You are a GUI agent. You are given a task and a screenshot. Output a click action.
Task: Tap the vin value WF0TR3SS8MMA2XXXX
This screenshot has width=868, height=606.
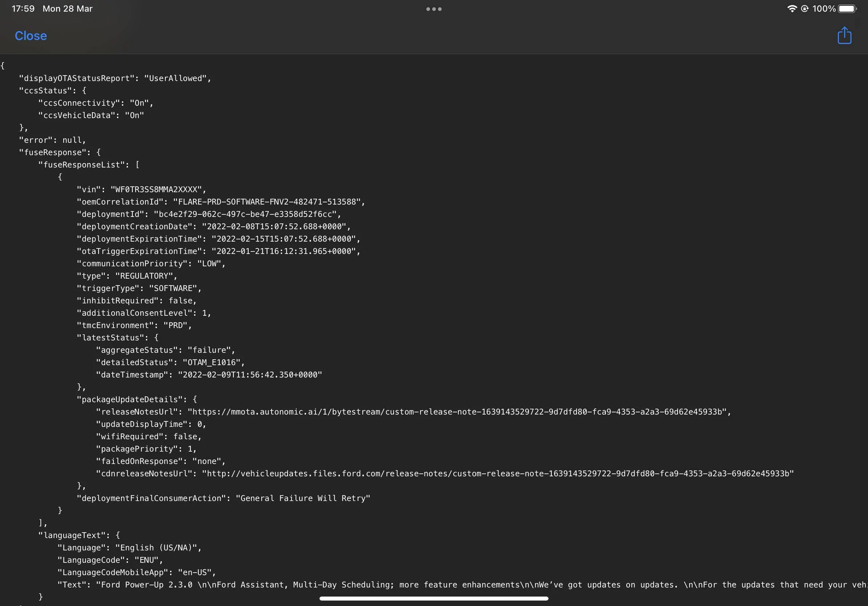[x=156, y=189]
